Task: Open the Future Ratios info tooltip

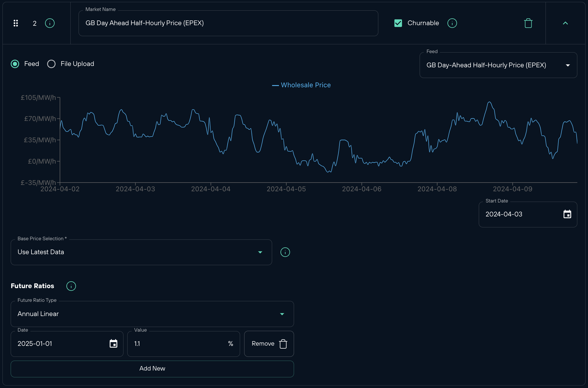Action: [71, 286]
